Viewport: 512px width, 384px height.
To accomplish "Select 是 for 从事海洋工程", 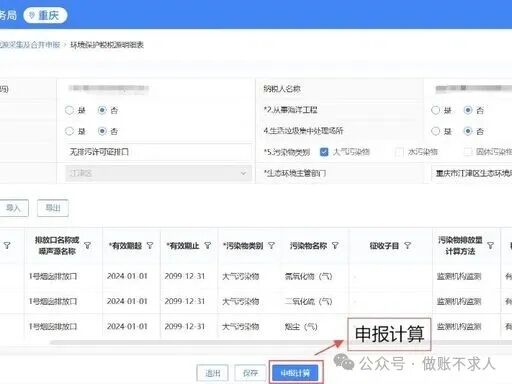I will point(436,110).
